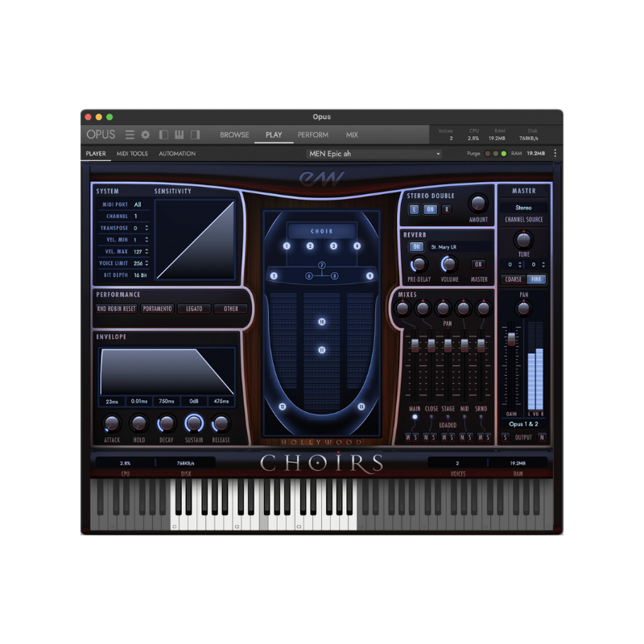Switch tuning mode to Fine
Viewport: 644px width, 644px height.
coord(536,279)
